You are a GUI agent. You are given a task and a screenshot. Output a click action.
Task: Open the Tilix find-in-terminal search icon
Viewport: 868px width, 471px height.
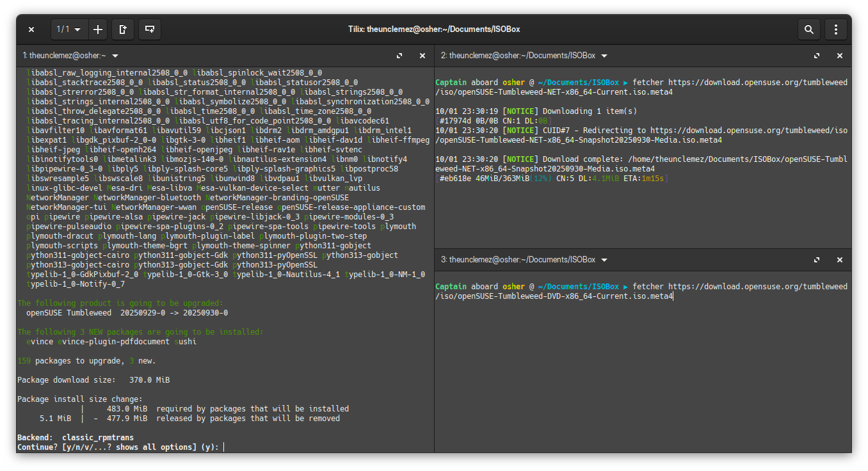(x=809, y=29)
